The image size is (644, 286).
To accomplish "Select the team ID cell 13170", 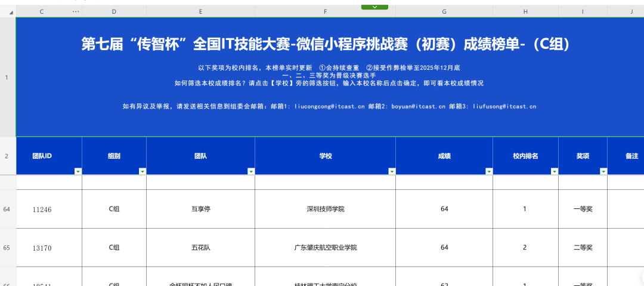I will tap(43, 247).
